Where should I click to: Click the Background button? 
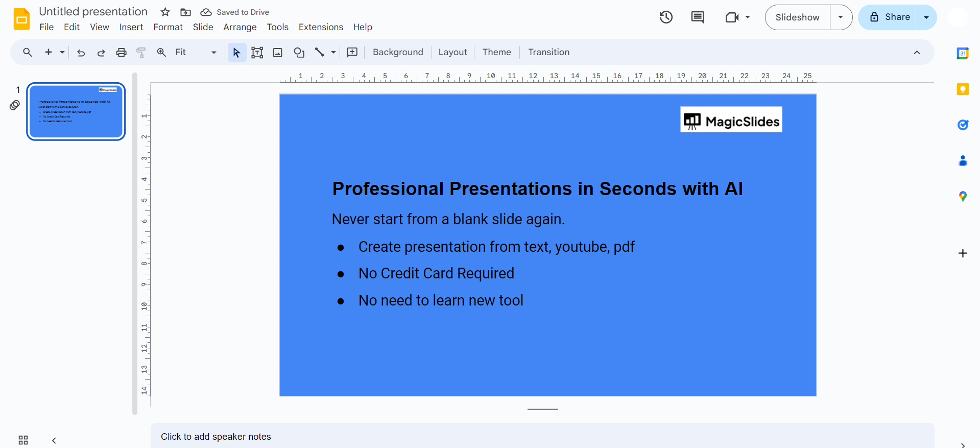398,52
